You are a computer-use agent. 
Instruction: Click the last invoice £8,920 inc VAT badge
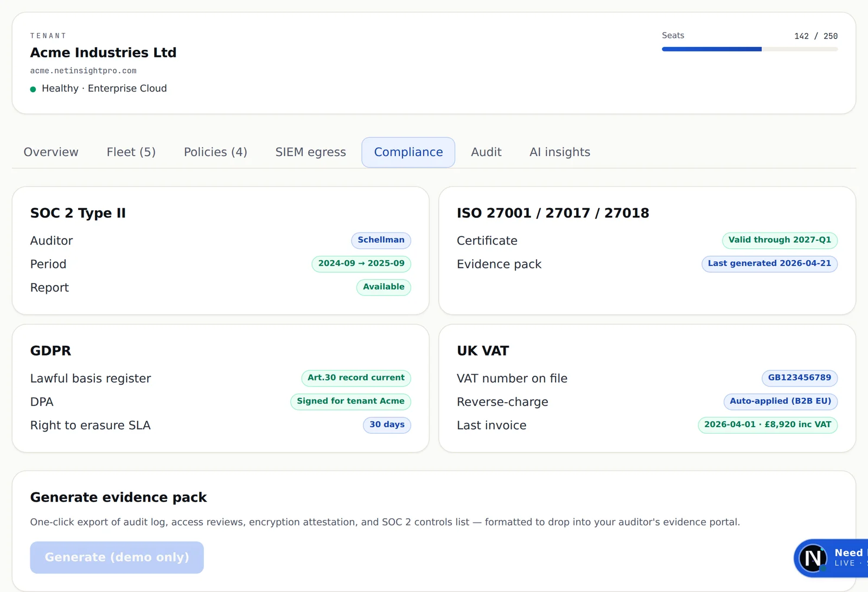coord(768,424)
